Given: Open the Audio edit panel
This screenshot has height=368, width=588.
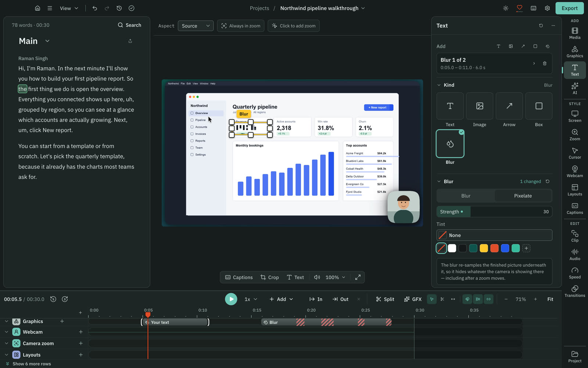Looking at the screenshot, I should point(575,254).
